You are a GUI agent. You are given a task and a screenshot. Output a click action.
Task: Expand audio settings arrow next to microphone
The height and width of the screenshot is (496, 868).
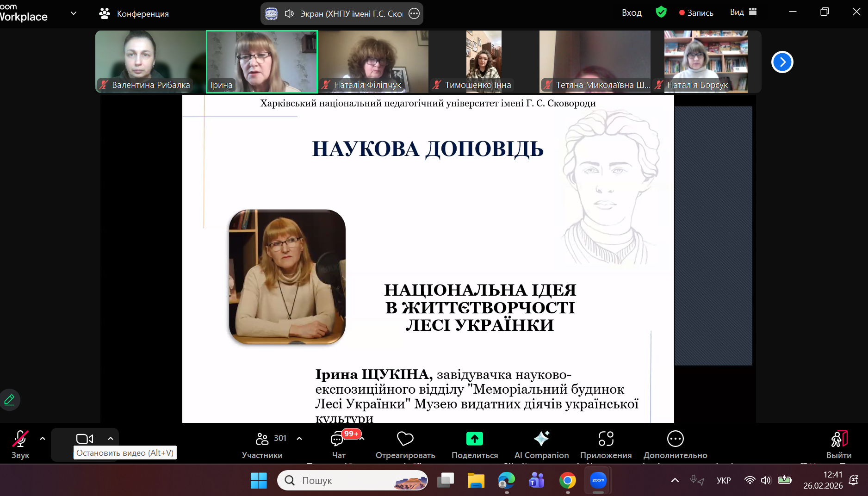43,438
